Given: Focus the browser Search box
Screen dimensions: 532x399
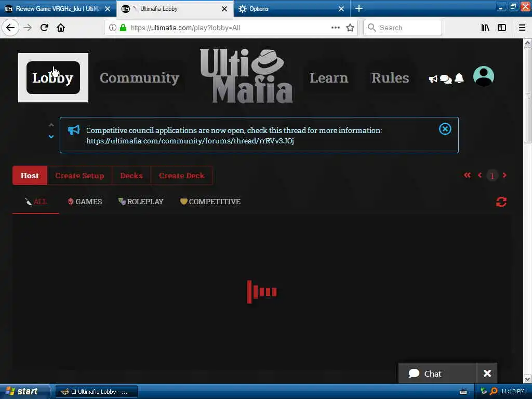Looking at the screenshot, I should tap(403, 28).
